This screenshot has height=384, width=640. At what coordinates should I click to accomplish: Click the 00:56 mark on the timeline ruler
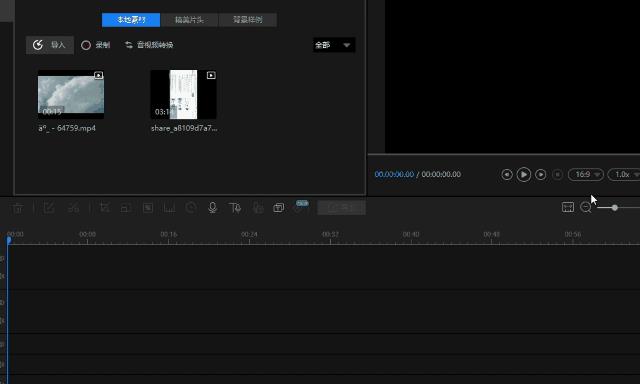(573, 234)
